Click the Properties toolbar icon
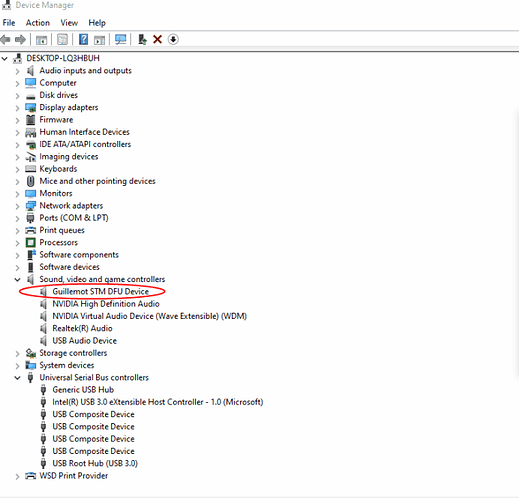 pyautogui.click(x=62, y=39)
